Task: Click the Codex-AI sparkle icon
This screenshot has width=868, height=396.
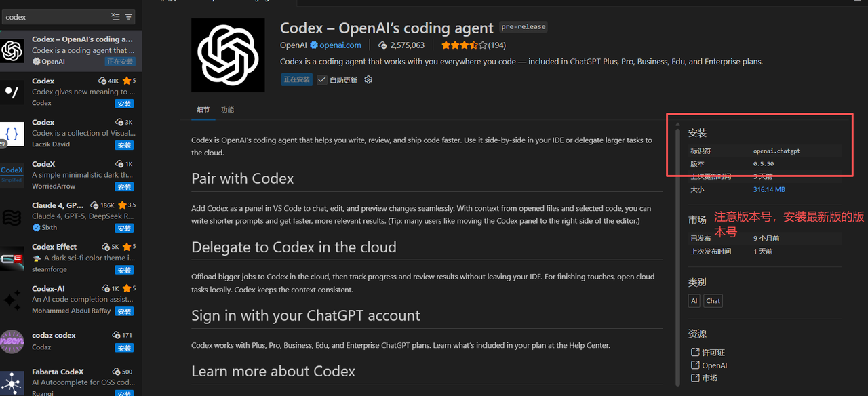Action: point(12,300)
